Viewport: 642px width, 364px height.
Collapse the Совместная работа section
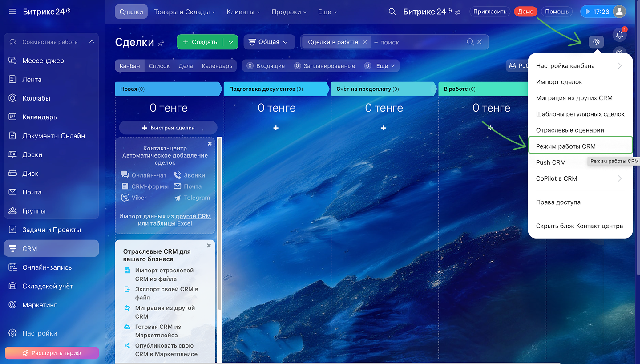[x=91, y=42]
